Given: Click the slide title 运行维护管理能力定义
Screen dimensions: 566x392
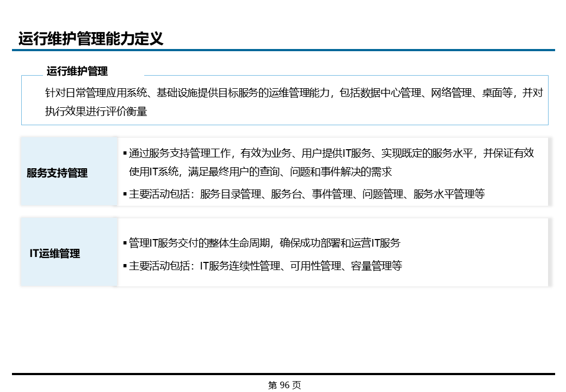Looking at the screenshot, I should point(90,38).
